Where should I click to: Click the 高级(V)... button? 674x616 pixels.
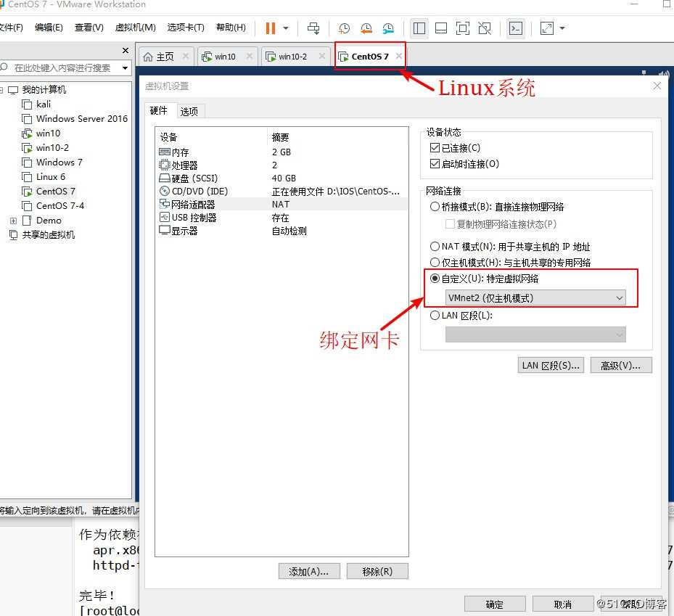pos(621,366)
